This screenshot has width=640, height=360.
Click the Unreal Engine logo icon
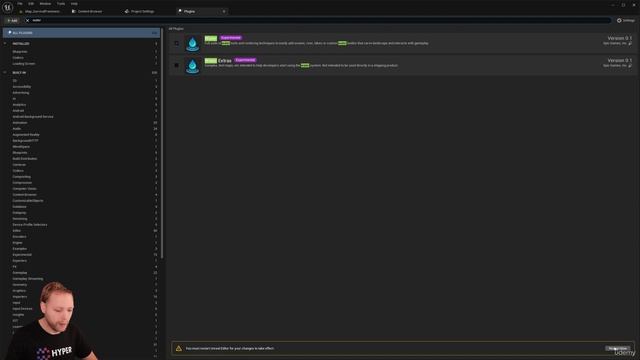pos(7,7)
